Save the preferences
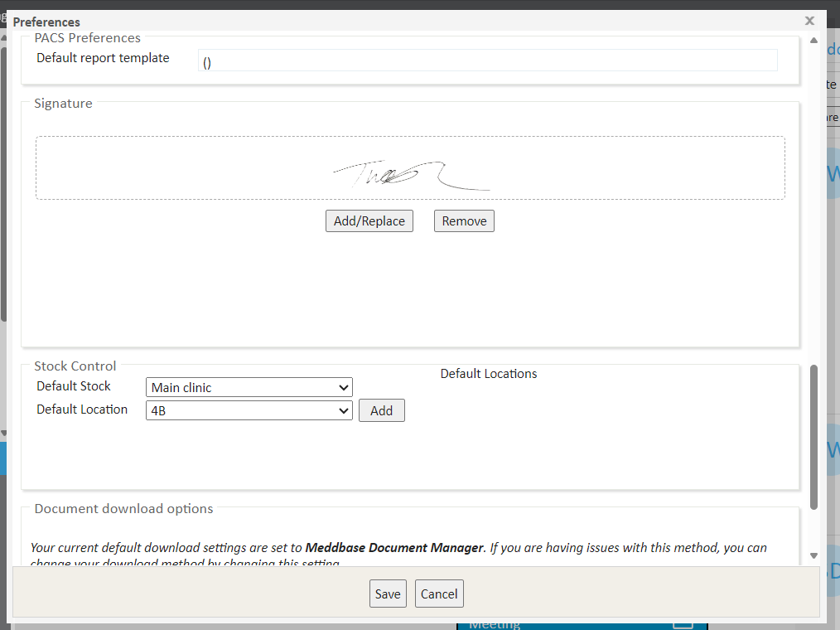This screenshot has height=630, width=840. coord(387,594)
